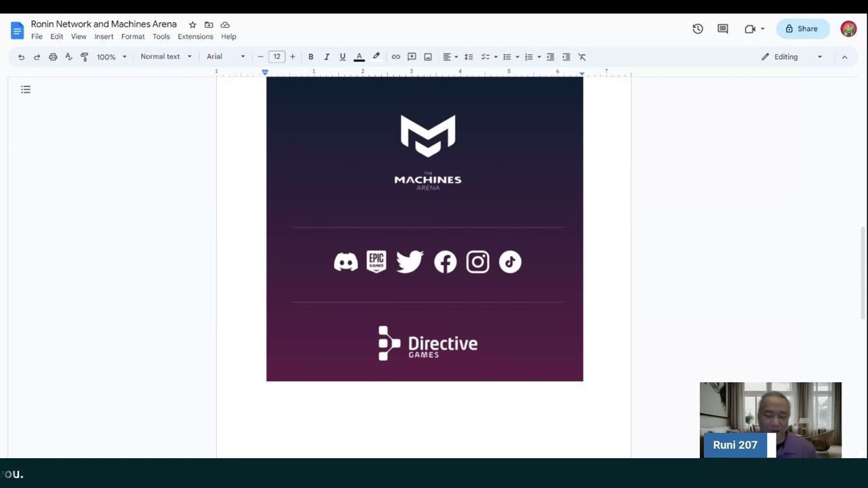Click the Directive Games logo
The width and height of the screenshot is (868, 488).
pyautogui.click(x=428, y=344)
